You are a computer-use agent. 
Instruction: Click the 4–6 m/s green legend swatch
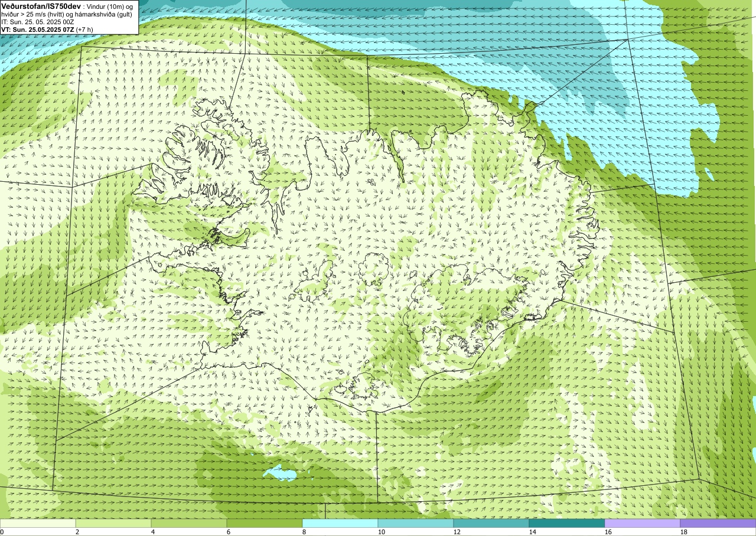point(189,524)
